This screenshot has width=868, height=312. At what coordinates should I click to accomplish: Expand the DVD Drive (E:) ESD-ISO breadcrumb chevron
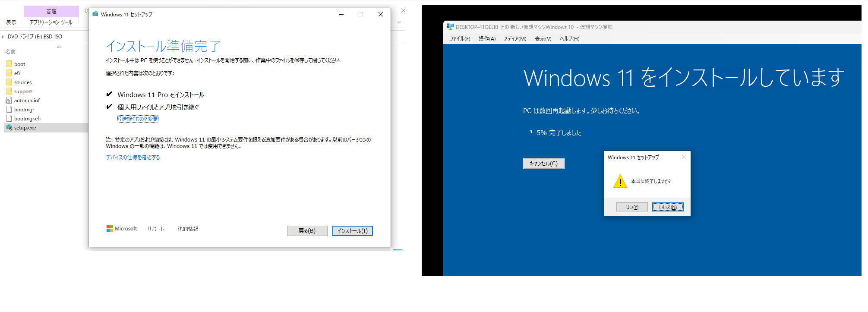(x=3, y=37)
